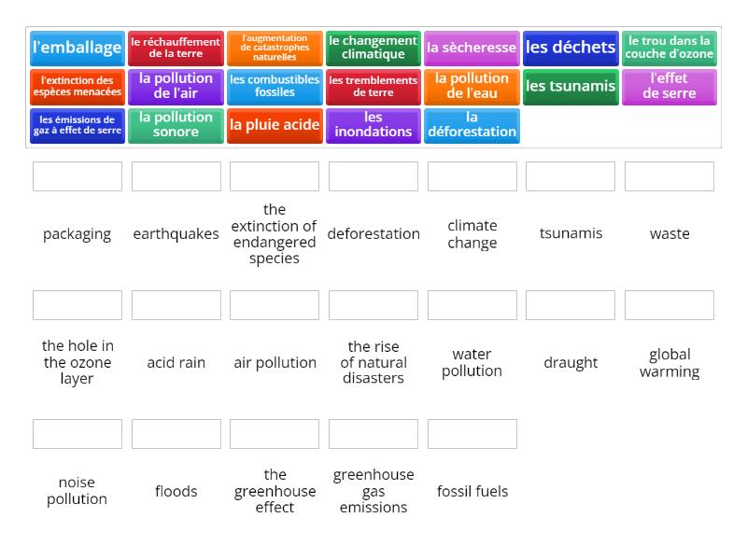Click the 'le réchauffement de la terre' tile
This screenshot has width=747, height=560.
coord(176,48)
